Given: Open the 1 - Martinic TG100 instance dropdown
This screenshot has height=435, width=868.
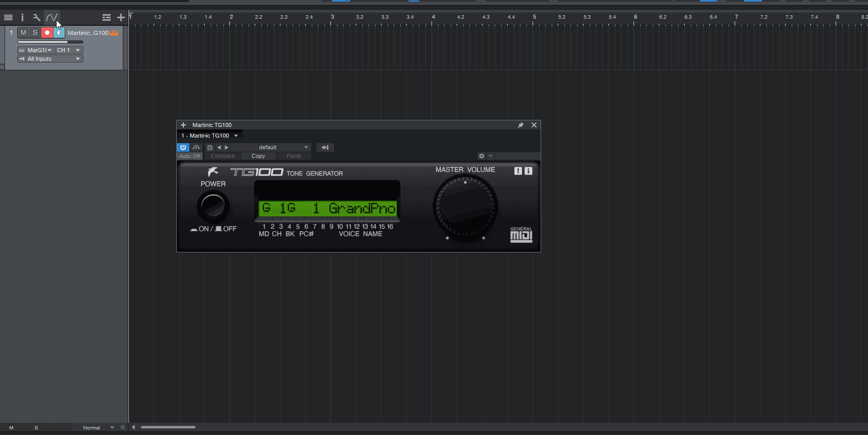Looking at the screenshot, I should click(x=210, y=136).
